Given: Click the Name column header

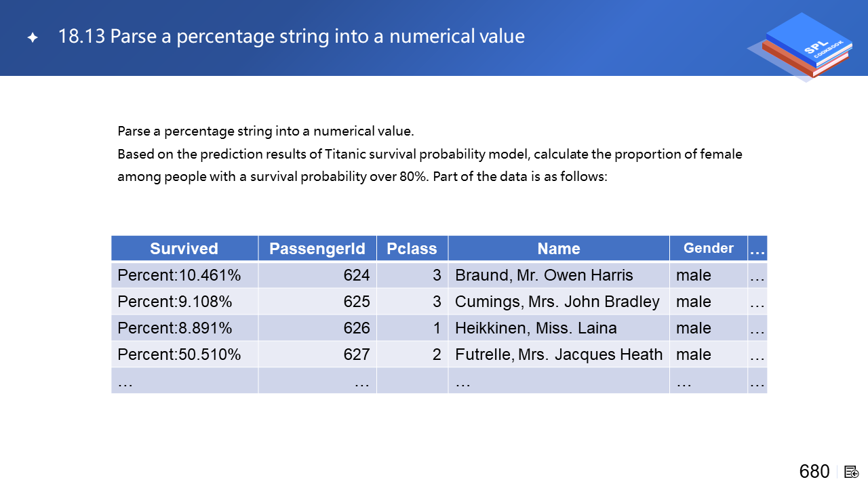Looking at the screenshot, I should [559, 249].
